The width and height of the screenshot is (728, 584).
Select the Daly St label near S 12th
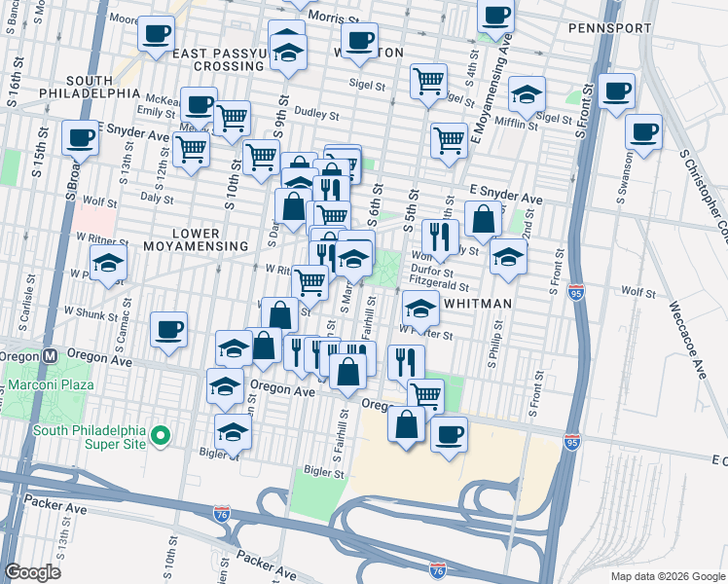tap(157, 199)
